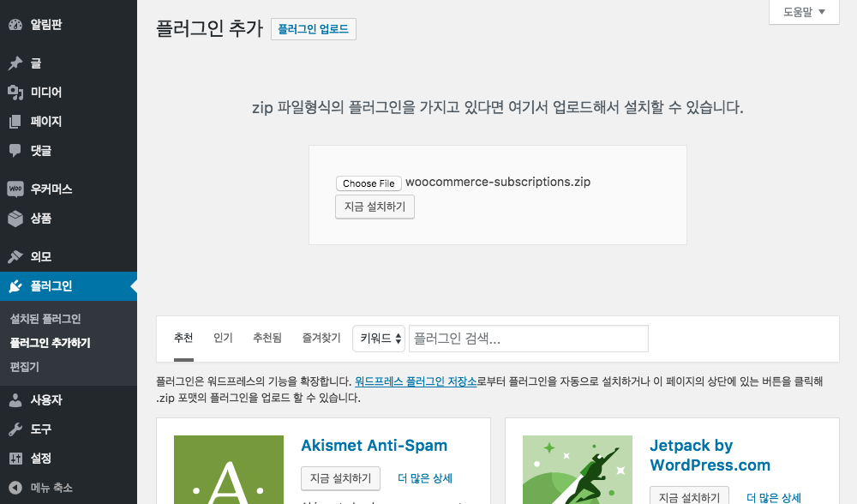This screenshot has width=857, height=504.
Task: Switch to the 즐겨찾기 tab
Action: [321, 338]
